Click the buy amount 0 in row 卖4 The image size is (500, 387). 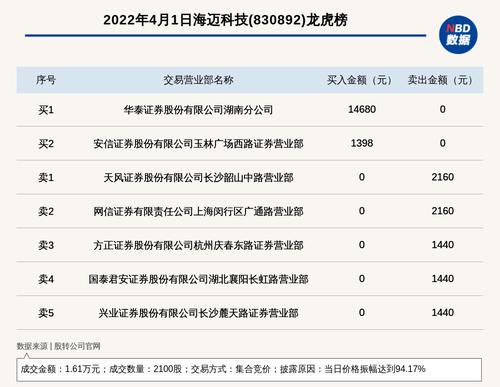click(x=362, y=279)
